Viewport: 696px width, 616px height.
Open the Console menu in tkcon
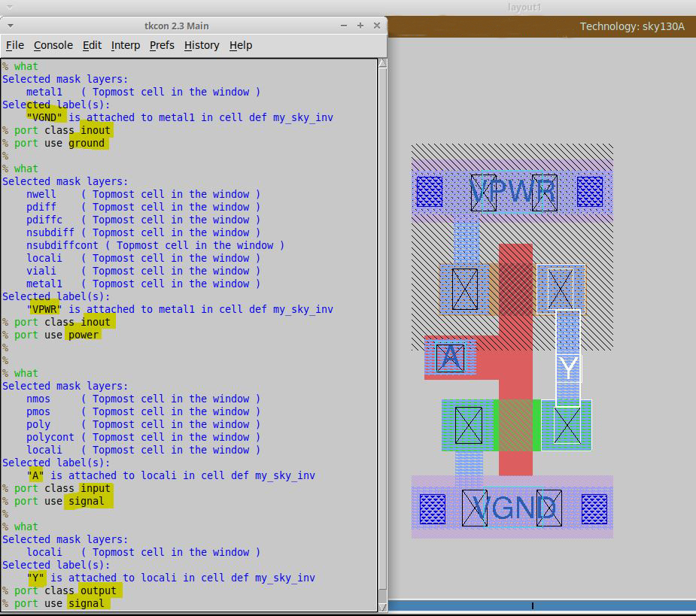[53, 45]
